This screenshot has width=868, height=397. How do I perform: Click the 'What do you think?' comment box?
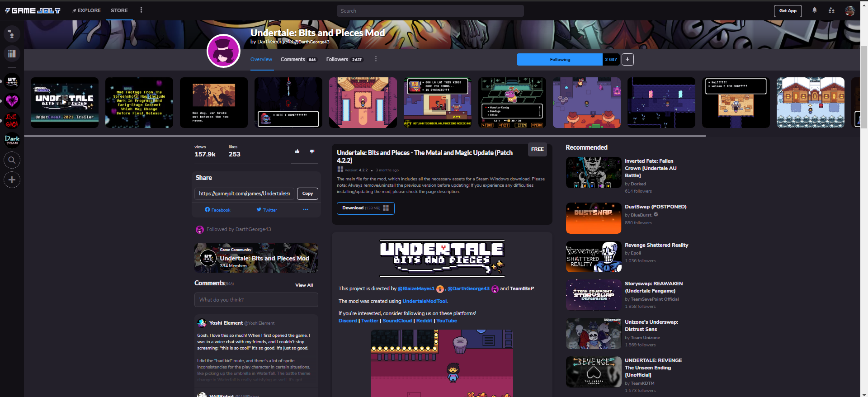[x=256, y=300]
